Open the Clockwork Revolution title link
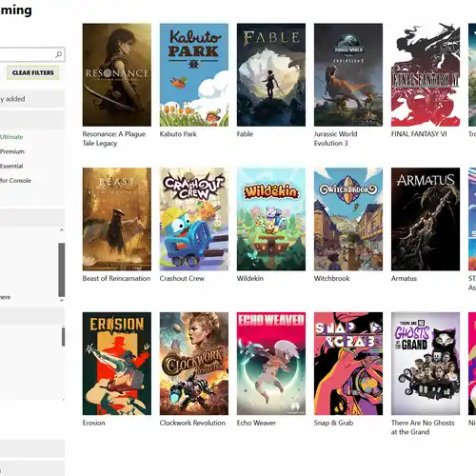 point(192,423)
